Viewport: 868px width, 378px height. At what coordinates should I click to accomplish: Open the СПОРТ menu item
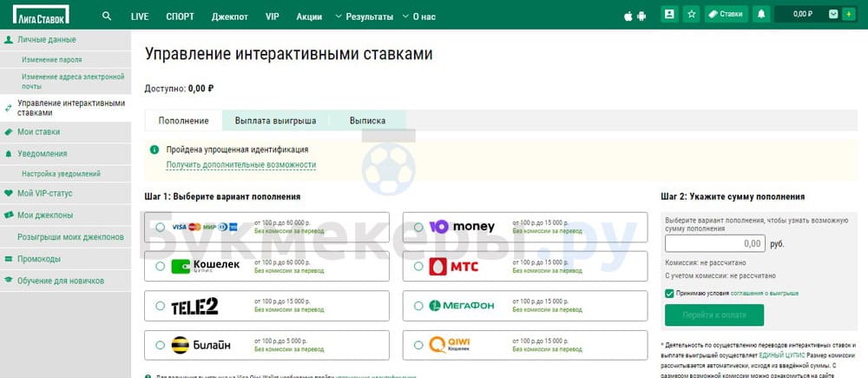(180, 17)
